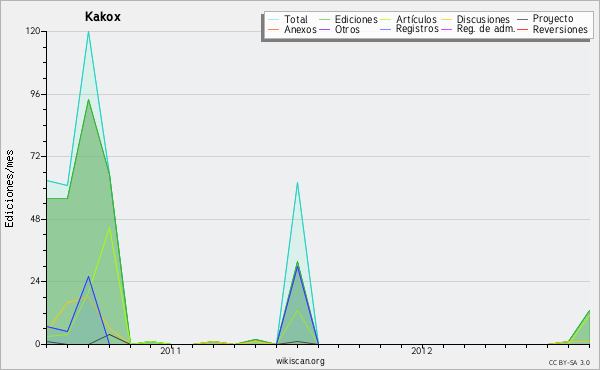Click the CC BY-SA 3.0 license text
This screenshot has height=370, width=600.
tap(569, 362)
